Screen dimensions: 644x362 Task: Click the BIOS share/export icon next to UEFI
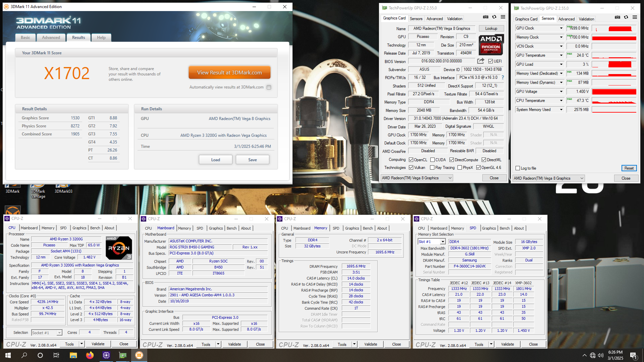pyautogui.click(x=481, y=61)
